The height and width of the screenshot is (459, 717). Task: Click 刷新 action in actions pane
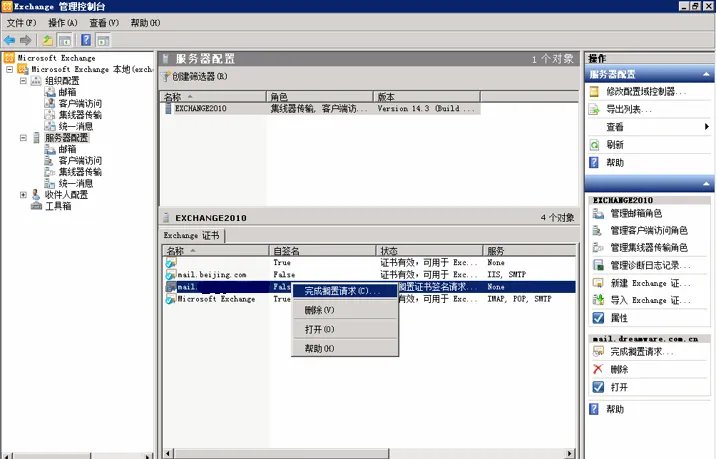point(615,145)
